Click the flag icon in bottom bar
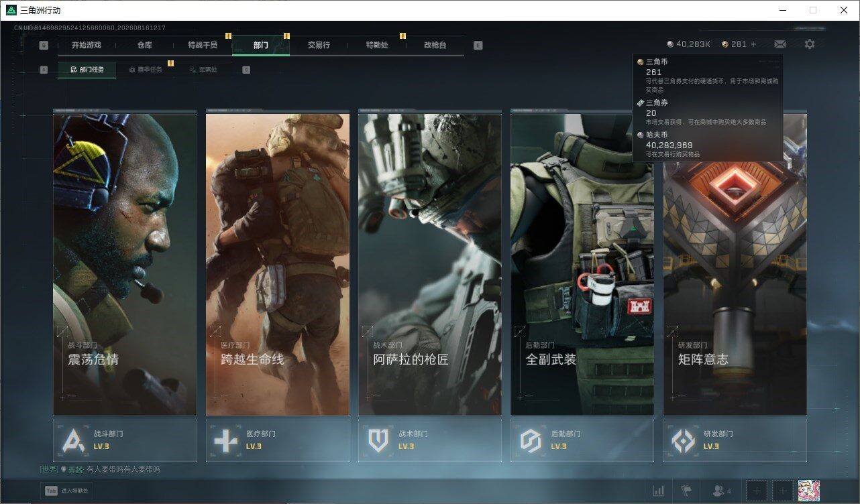The image size is (860, 504). point(686,491)
